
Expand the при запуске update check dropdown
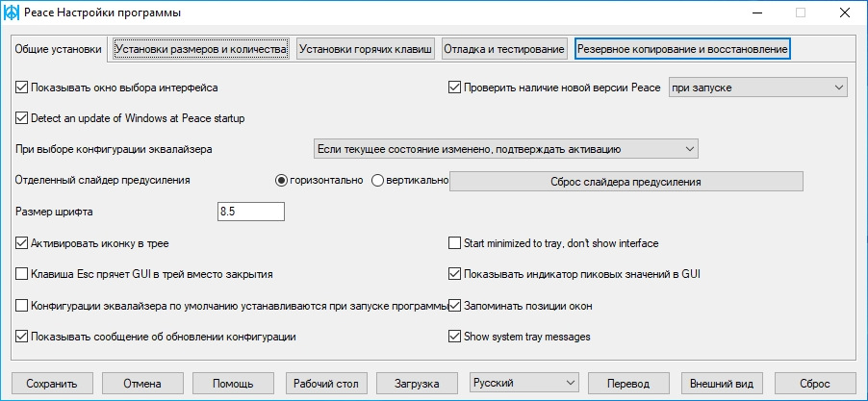758,88
